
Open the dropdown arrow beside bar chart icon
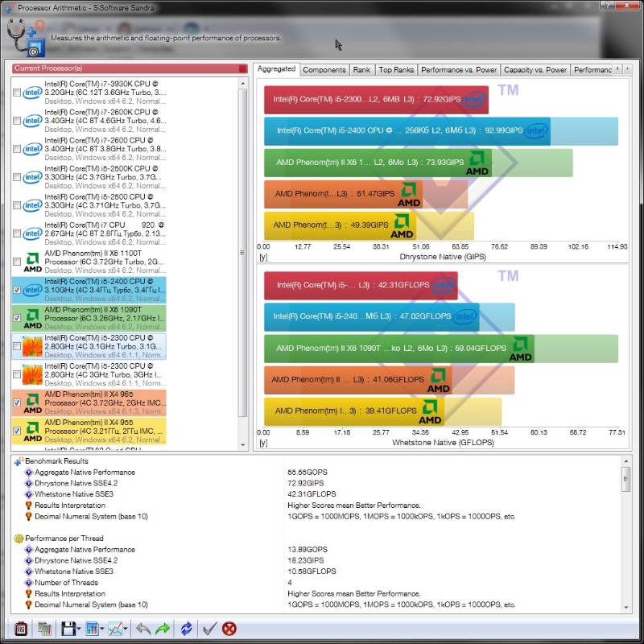[102, 629]
